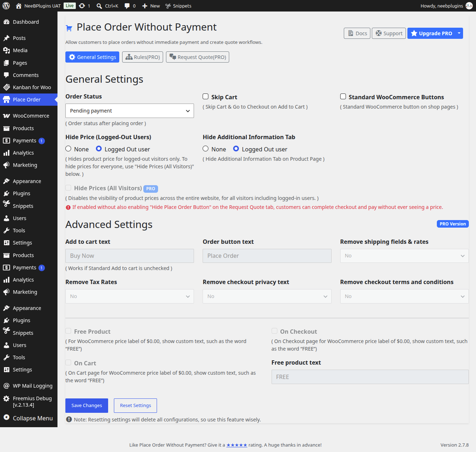Switch to the Rules(PRO) tab
Screen dimensions: 476x452
tap(143, 57)
